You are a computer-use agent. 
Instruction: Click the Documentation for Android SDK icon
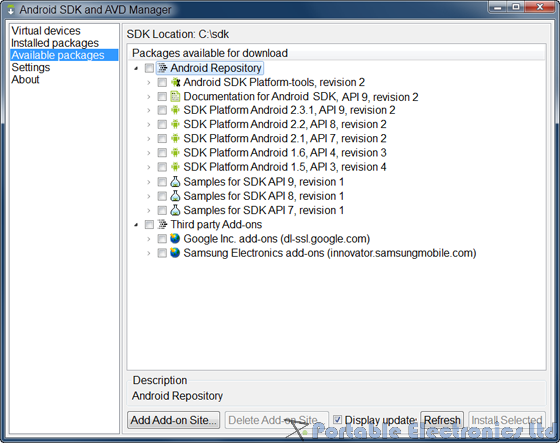[175, 96]
